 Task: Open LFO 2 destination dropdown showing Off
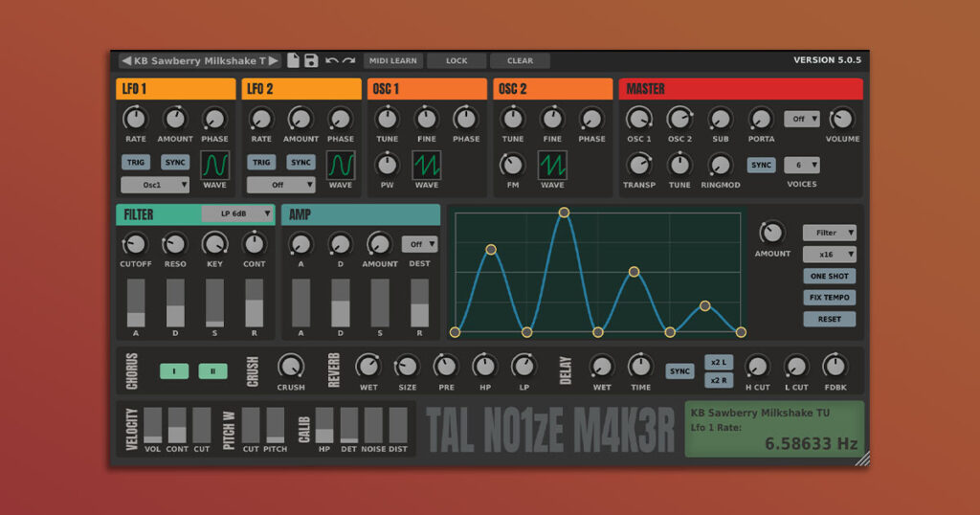tap(280, 185)
